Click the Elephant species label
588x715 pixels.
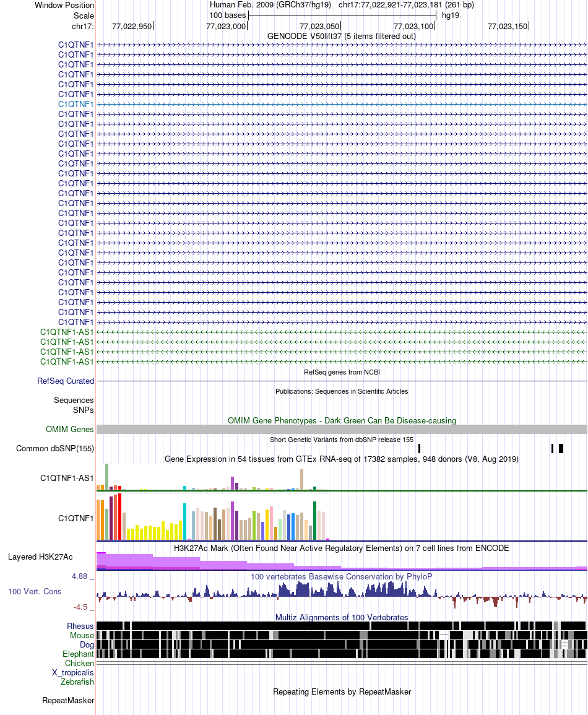point(78,654)
